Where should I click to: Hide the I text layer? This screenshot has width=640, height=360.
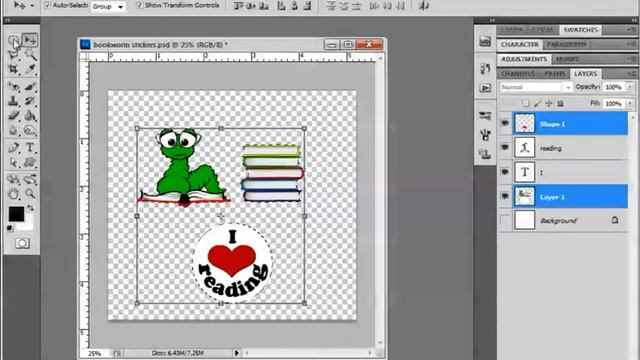tap(505, 172)
